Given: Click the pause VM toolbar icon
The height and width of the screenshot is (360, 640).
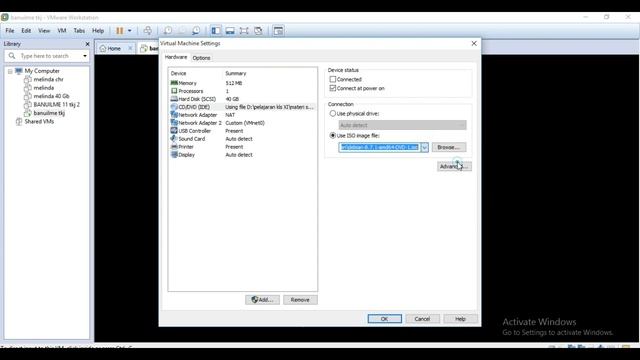Looking at the screenshot, I should coord(120,31).
